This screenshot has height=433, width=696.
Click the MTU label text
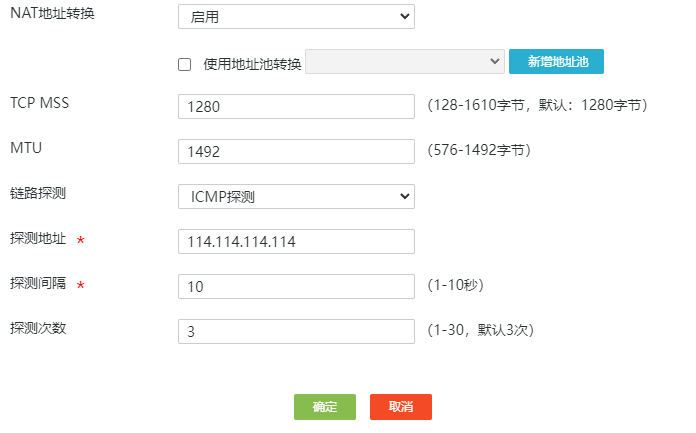point(25,147)
